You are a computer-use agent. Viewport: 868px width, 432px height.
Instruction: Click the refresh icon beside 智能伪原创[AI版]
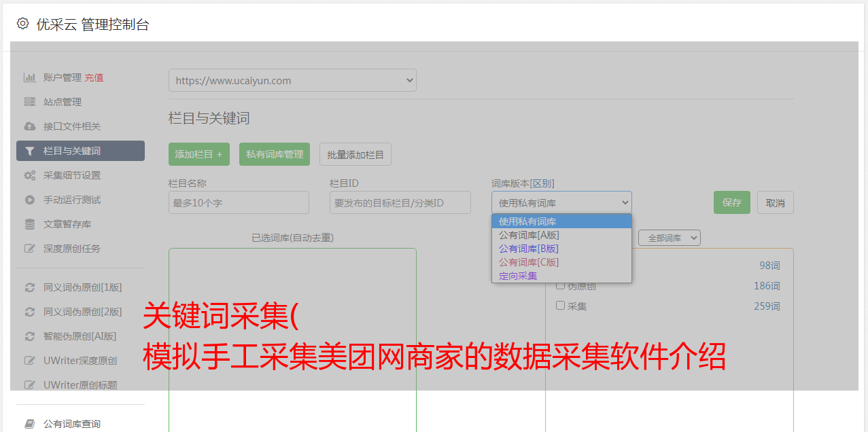click(30, 336)
